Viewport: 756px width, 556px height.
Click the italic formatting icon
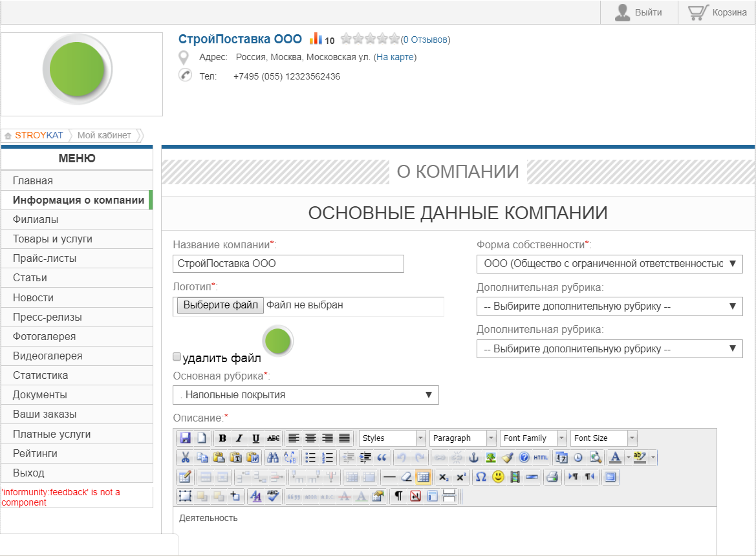(x=239, y=438)
